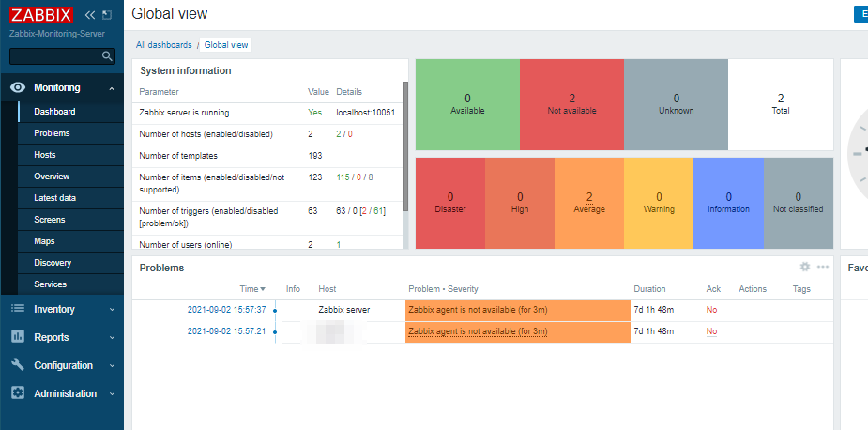This screenshot has height=430, width=868.
Task: Click the Duration column header
Action: [x=649, y=289]
